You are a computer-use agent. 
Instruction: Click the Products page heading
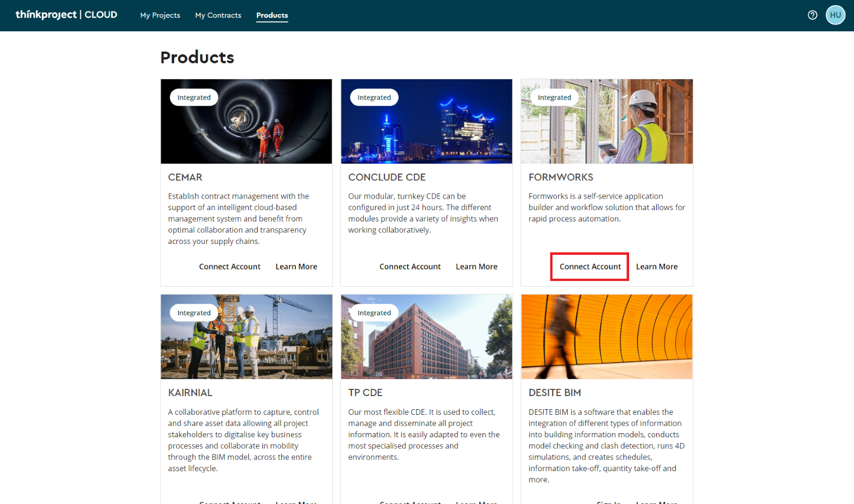197,57
